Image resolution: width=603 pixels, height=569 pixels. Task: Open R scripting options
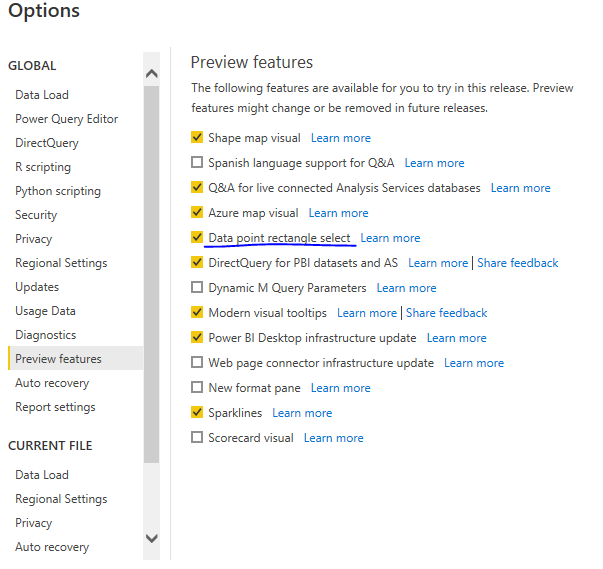43,167
